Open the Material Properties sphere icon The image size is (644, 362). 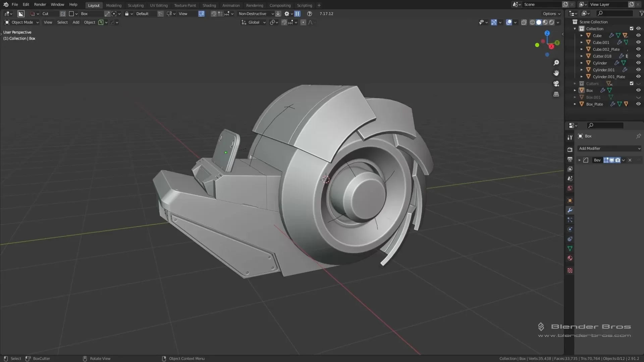pyautogui.click(x=570, y=258)
